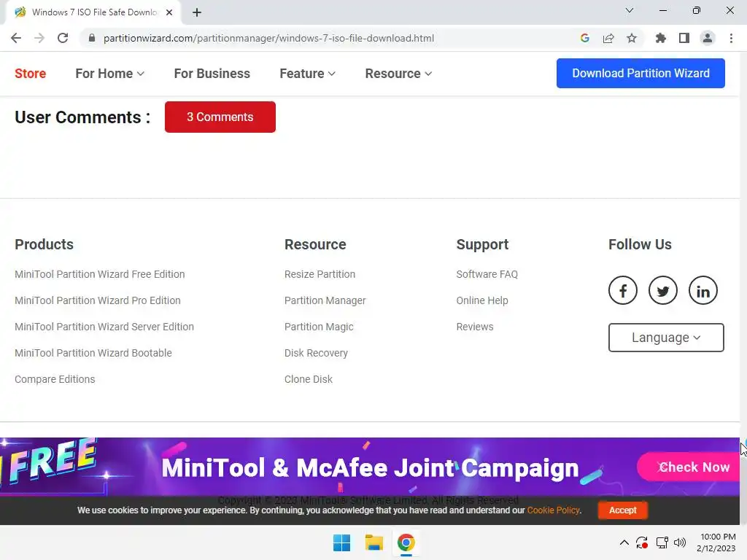Accept the cookie notice
Screen dimensions: 747x560
click(x=623, y=510)
